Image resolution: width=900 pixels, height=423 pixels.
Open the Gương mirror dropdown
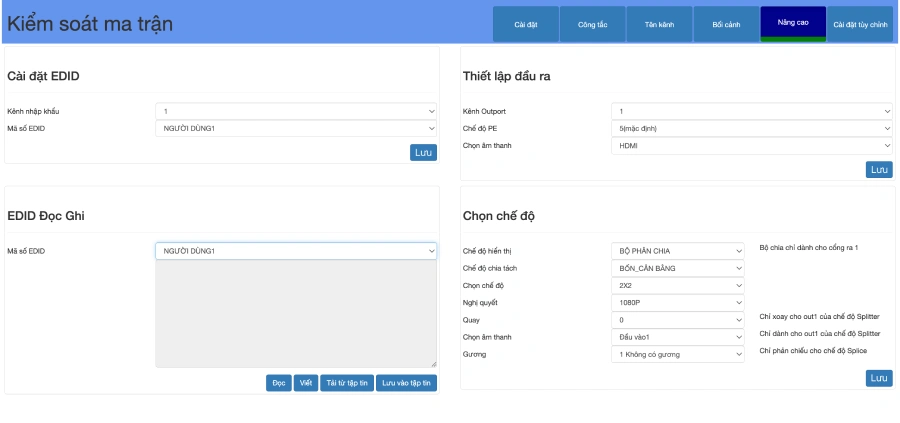point(678,354)
